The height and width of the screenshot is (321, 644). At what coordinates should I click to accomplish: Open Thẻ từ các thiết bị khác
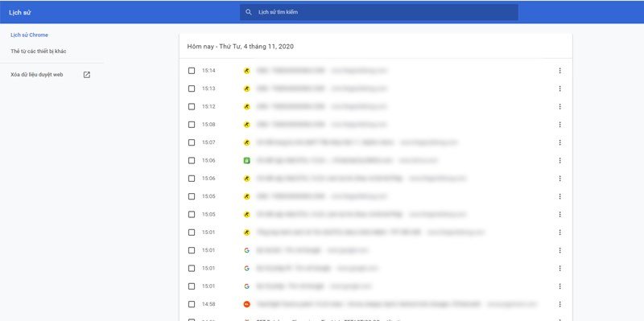click(x=38, y=51)
